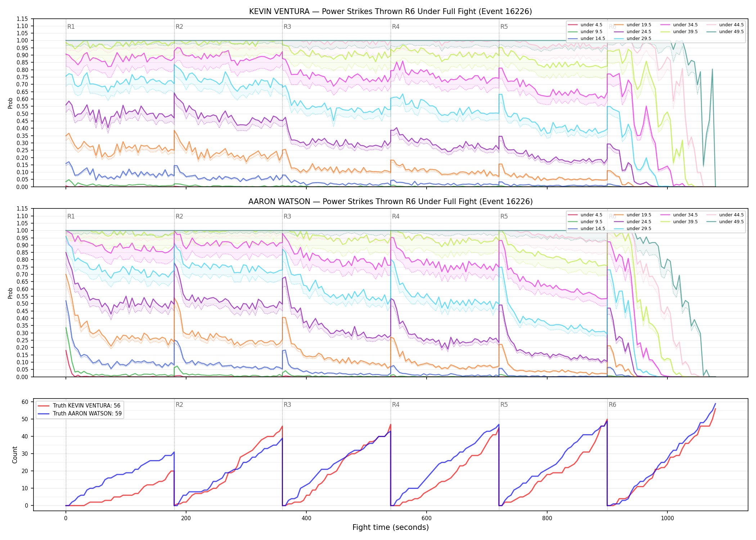The height and width of the screenshot is (540, 756).
Task: Click the 1.15 tick on Kevin Ventura chart
Action: 22,19
